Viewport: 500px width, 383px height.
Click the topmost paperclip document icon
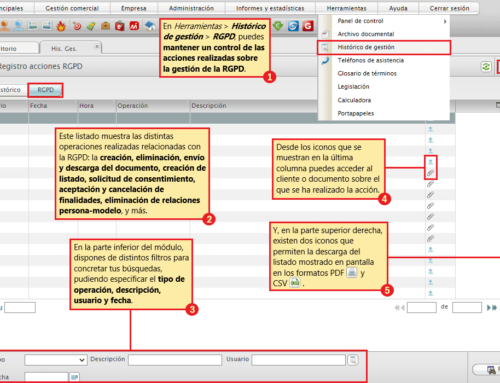(x=430, y=173)
